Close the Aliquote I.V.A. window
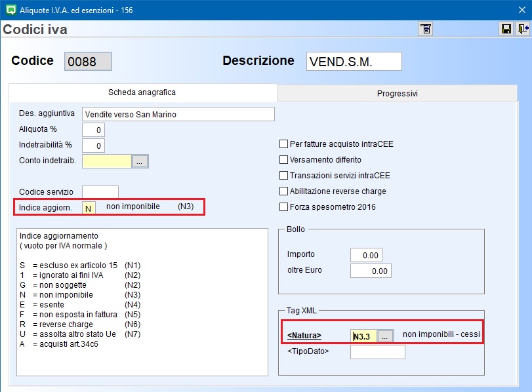 click(522, 10)
